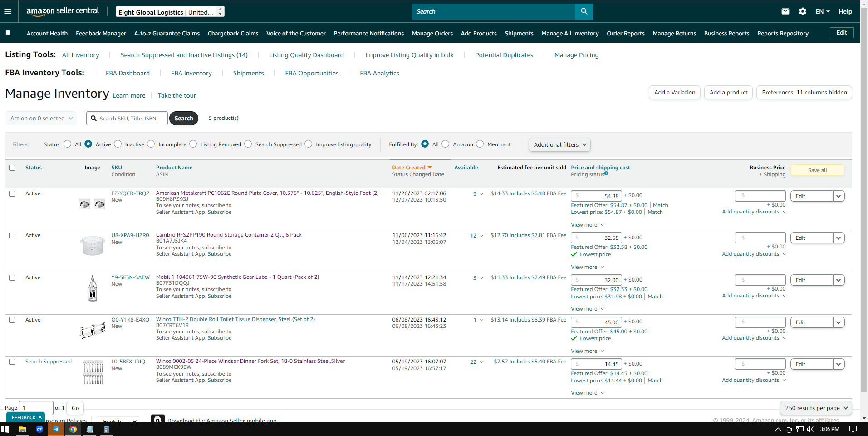The width and height of the screenshot is (868, 436).
Task: Open File Explorer from the taskbar
Action: point(22,429)
